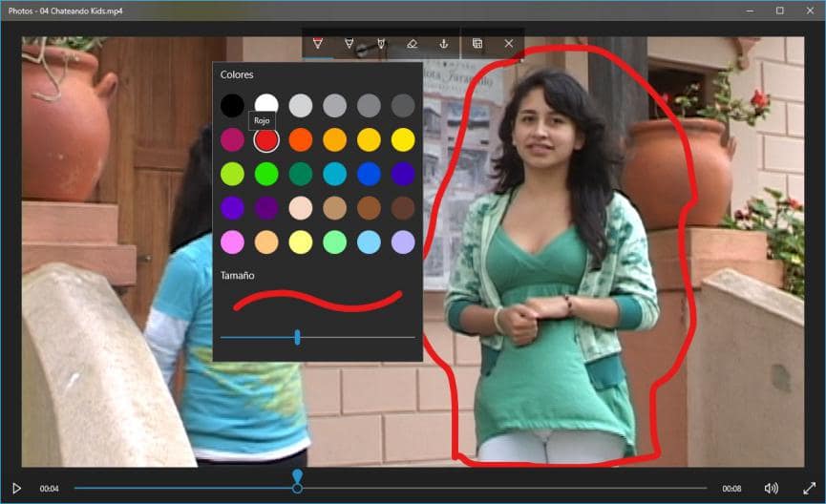This screenshot has width=826, height=504.
Task: Choose the pastel mint green swatch
Action: point(335,242)
